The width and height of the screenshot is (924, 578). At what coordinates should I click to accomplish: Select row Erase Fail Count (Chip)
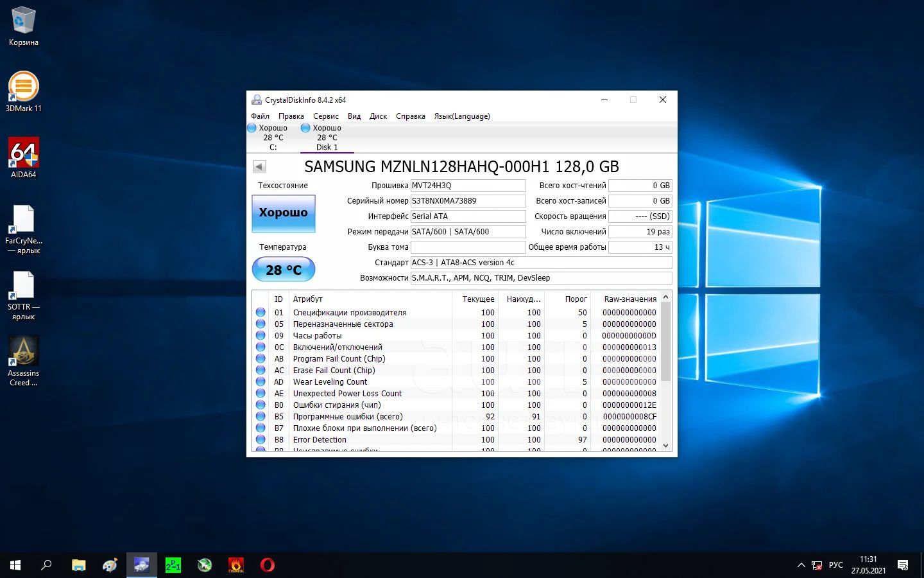click(x=456, y=370)
